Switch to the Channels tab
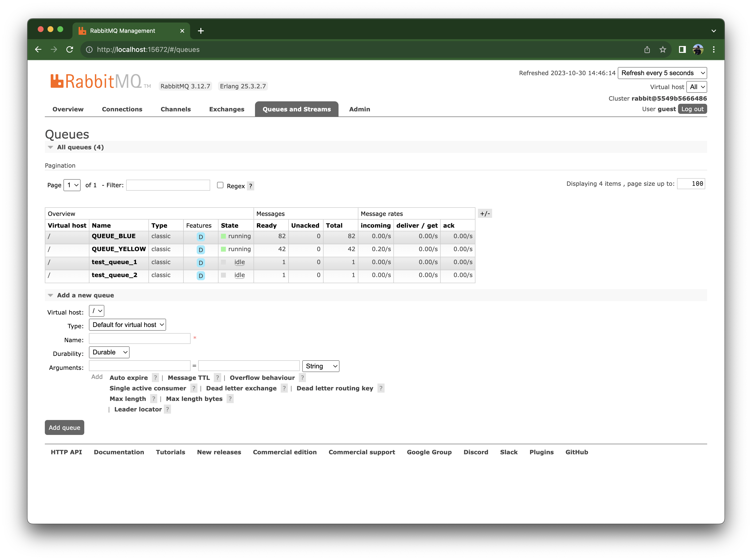Screen dimensions: 752x560 point(176,109)
